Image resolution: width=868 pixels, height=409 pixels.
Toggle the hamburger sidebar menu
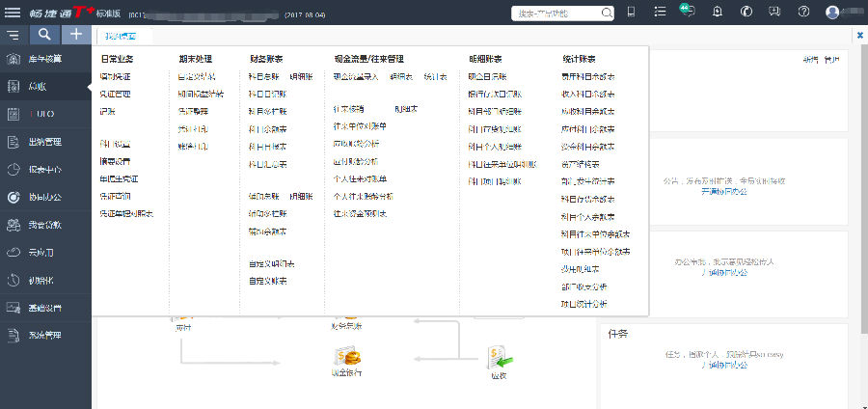pos(13,35)
